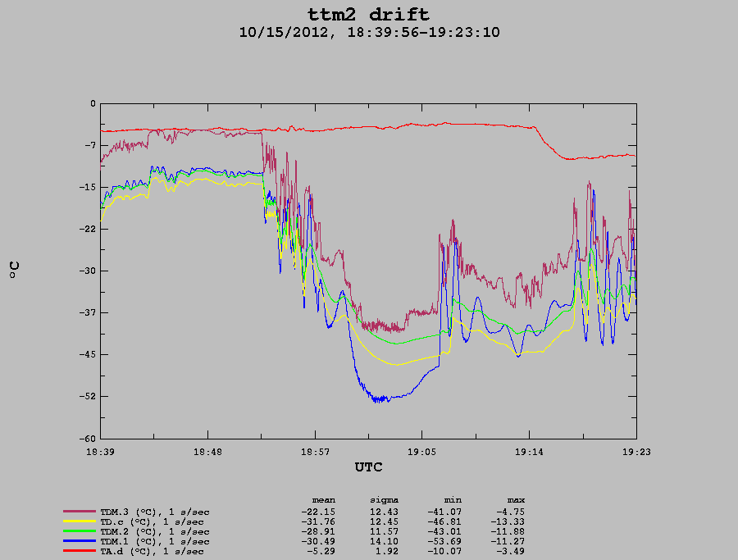Click TDM.3 max value -4.75
This screenshot has height=560, width=738.
510,512
